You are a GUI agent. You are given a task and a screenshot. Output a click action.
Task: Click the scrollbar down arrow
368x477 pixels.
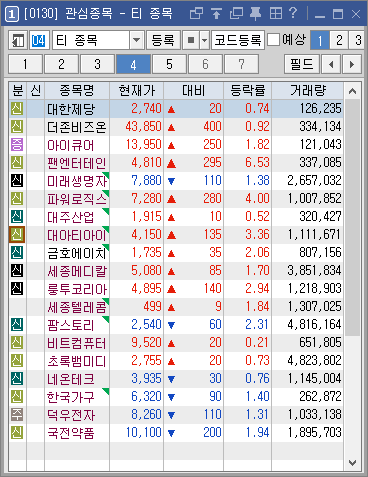point(352,463)
